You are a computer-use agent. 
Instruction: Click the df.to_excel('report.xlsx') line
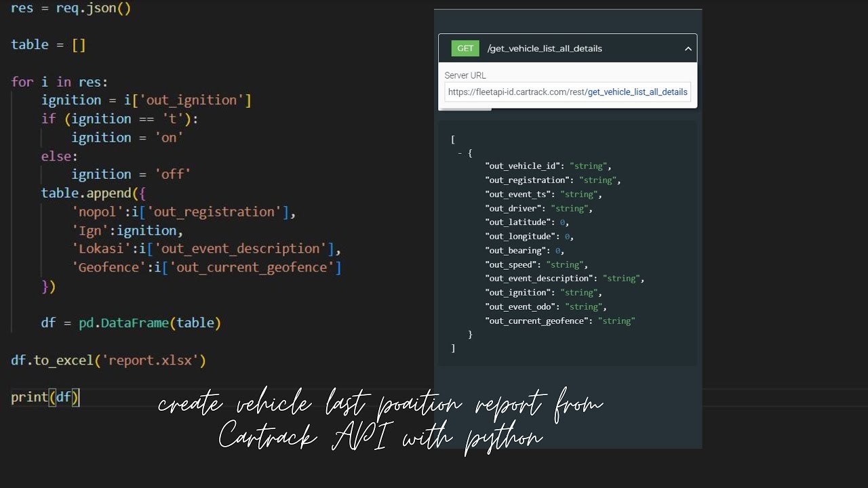tap(108, 361)
